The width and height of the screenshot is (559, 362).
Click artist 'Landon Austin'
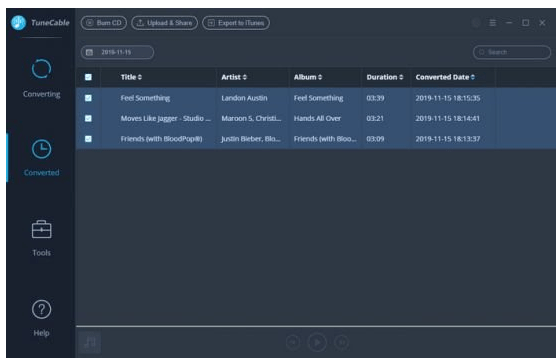[244, 98]
